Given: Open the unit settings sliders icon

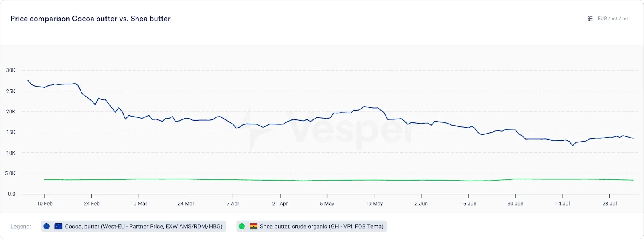Looking at the screenshot, I should pyautogui.click(x=590, y=19).
